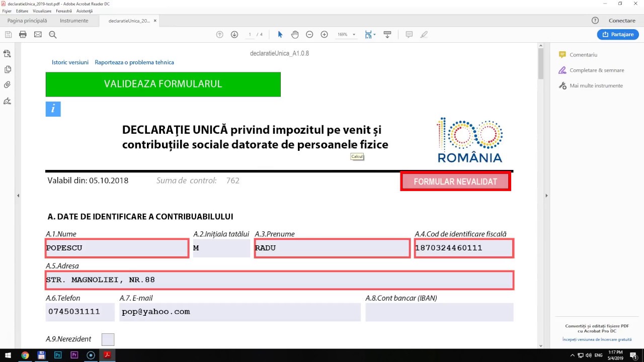Click the blue info 'i' icon
The width and height of the screenshot is (644, 362).
(x=53, y=109)
